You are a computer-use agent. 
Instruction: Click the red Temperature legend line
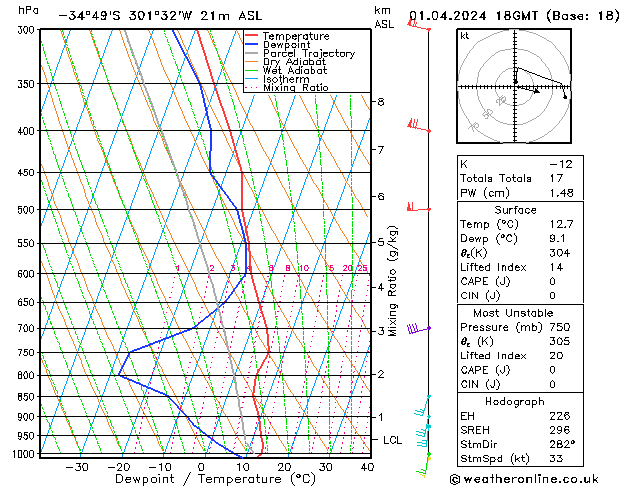click(x=253, y=36)
